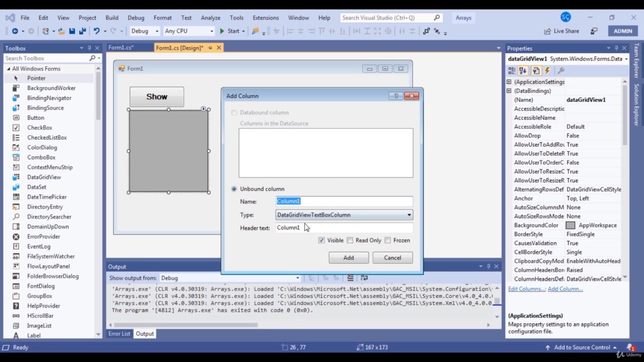Image resolution: width=644 pixels, height=362 pixels.
Task: Toggle word wrap in Output panel
Action: (364, 278)
